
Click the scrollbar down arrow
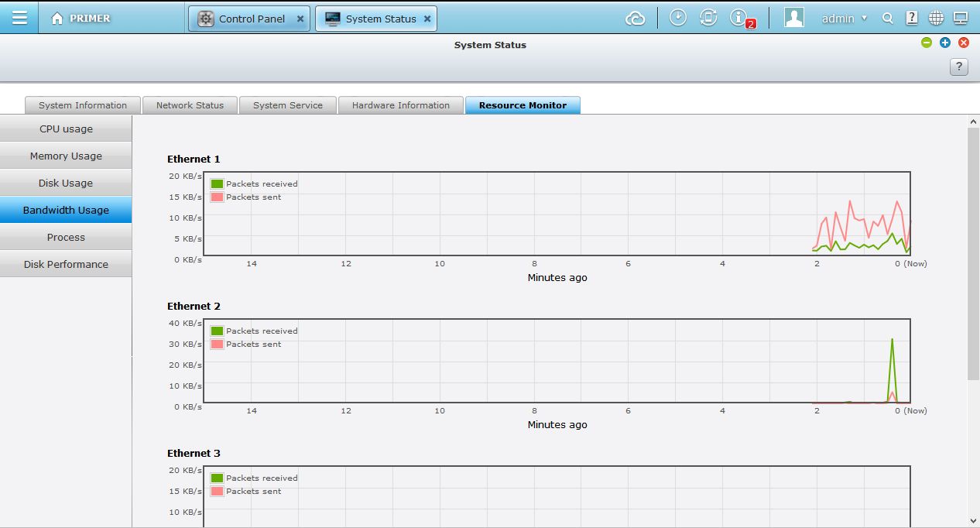[x=973, y=521]
